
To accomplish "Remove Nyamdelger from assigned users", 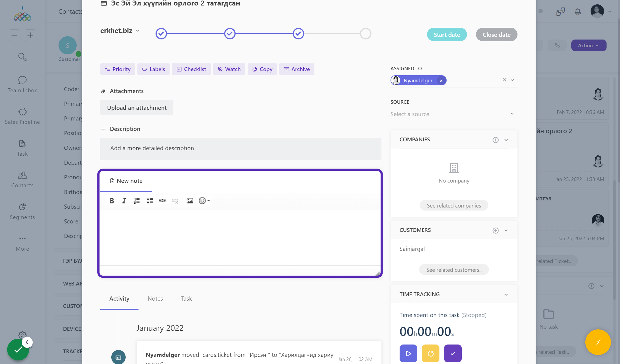I will point(441,81).
